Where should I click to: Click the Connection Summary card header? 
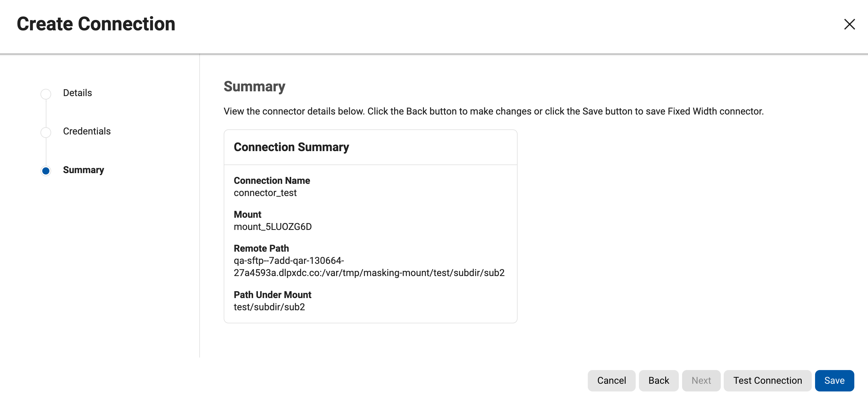click(x=291, y=147)
